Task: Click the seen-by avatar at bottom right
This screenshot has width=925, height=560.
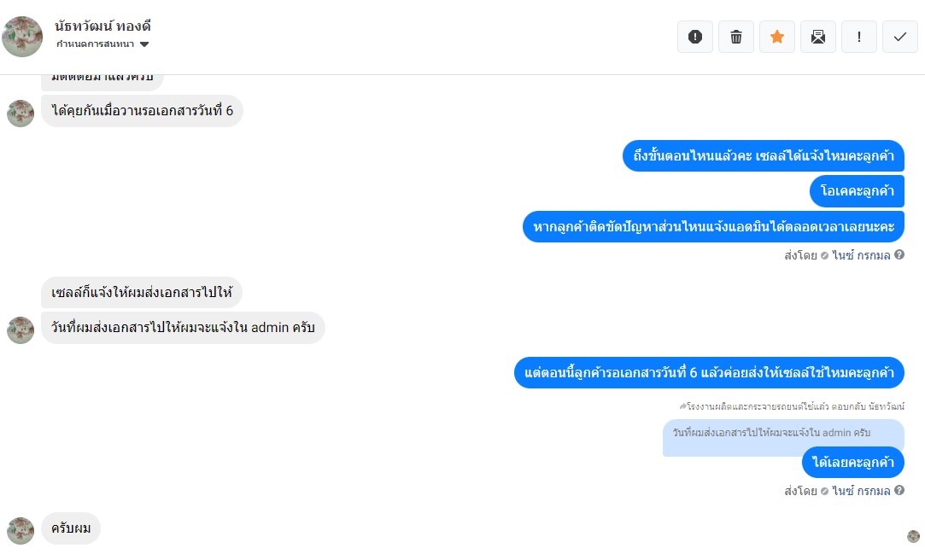Action: (913, 536)
